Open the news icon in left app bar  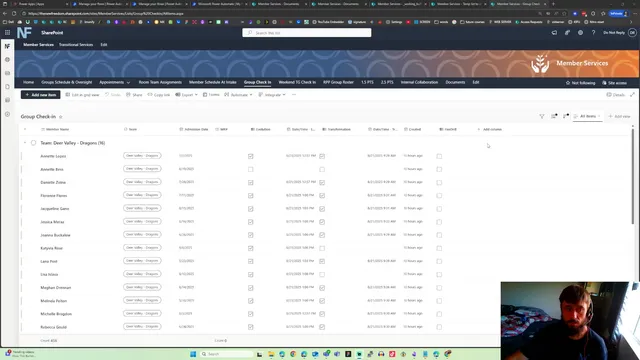(x=7, y=73)
